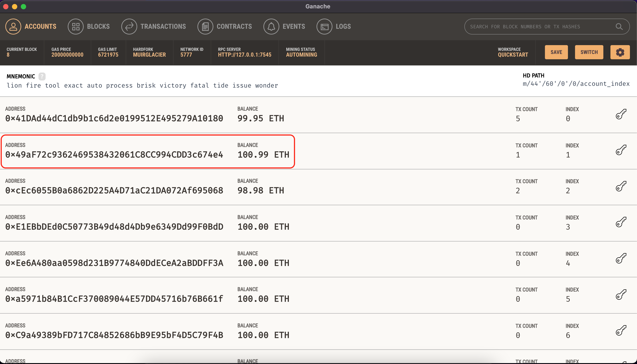Focus the block number or tx hash search field

click(x=547, y=27)
